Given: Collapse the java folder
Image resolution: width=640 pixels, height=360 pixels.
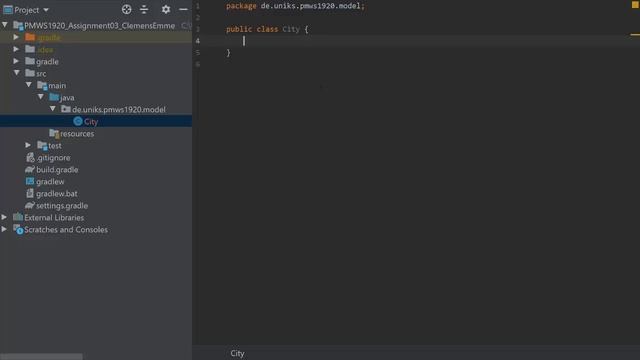Looking at the screenshot, I should 41,97.
